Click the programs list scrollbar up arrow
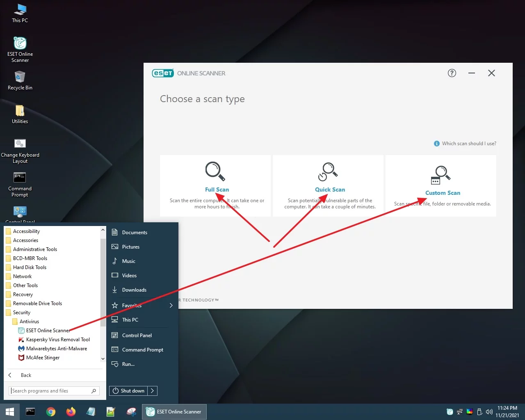525x420 pixels. click(x=103, y=230)
